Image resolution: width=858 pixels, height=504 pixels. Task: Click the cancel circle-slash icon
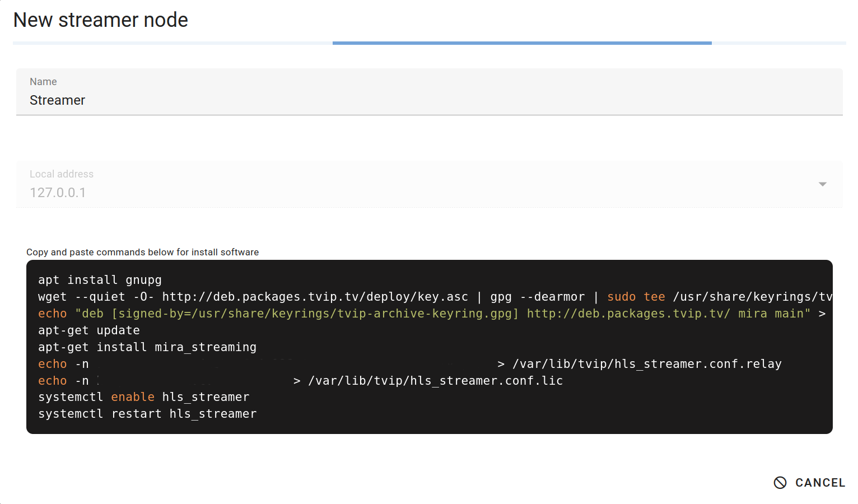coord(780,483)
